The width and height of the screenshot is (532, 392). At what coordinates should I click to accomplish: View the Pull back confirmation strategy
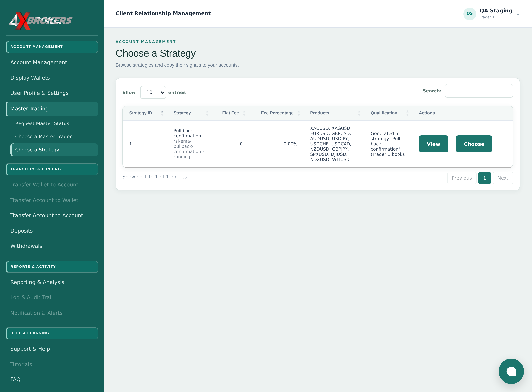(x=433, y=144)
